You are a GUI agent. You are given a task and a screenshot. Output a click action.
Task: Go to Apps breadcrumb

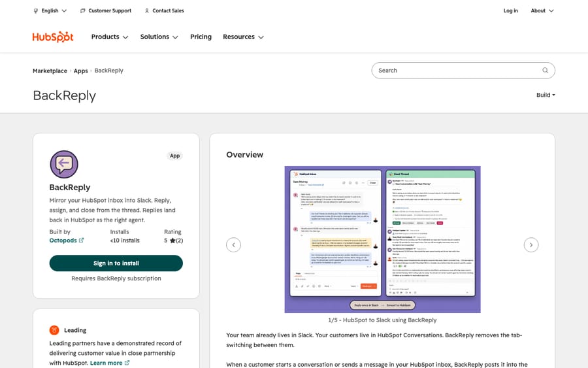pyautogui.click(x=80, y=71)
